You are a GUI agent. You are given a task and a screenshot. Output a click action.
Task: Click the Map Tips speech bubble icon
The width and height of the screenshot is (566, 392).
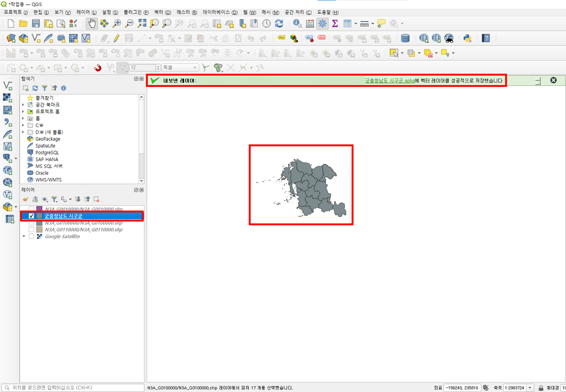click(381, 24)
